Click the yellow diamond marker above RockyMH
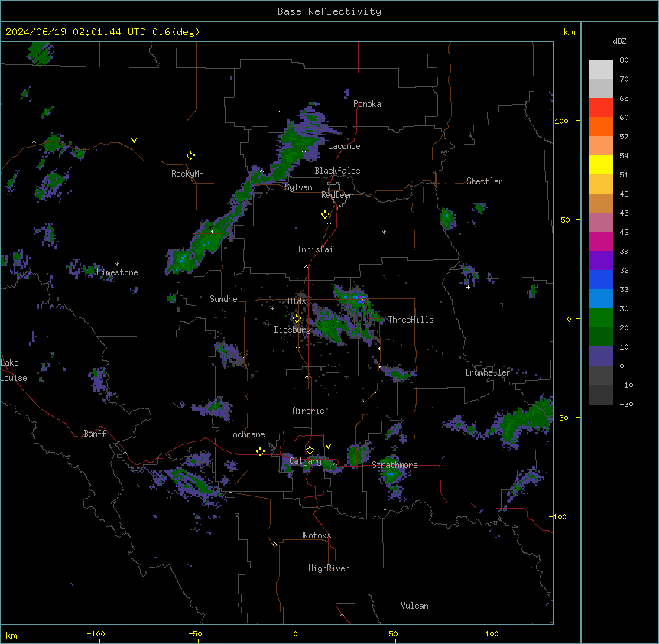659x644 pixels. pyautogui.click(x=190, y=156)
